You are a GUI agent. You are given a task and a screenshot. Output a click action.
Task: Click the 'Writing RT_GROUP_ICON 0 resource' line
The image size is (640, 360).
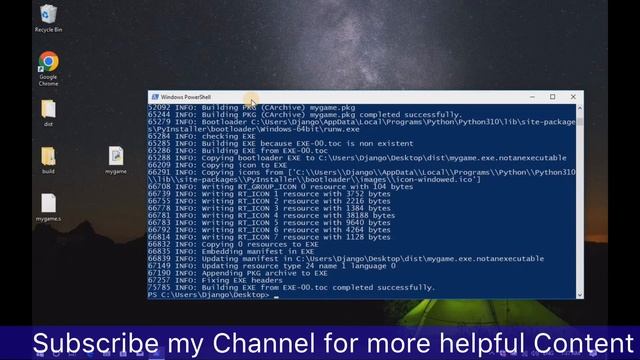coord(280,187)
